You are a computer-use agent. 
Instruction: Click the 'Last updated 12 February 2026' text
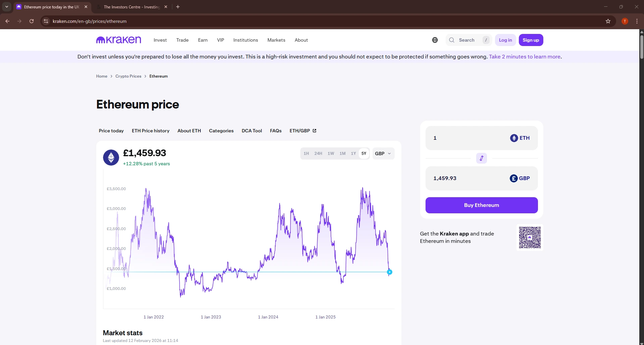[x=140, y=341]
